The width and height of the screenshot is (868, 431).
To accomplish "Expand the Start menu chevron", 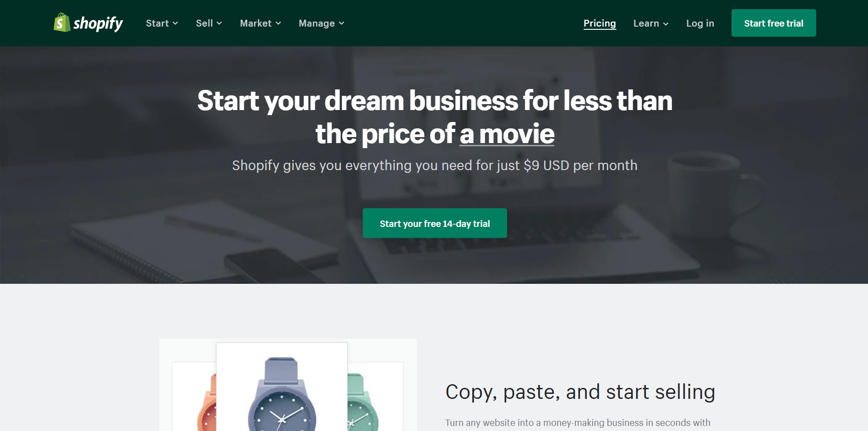I will point(175,23).
